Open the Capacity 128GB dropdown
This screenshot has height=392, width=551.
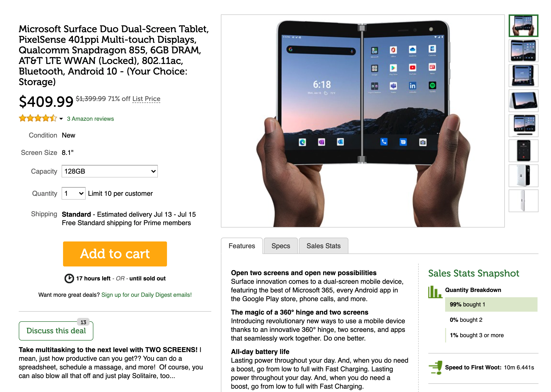coord(110,171)
